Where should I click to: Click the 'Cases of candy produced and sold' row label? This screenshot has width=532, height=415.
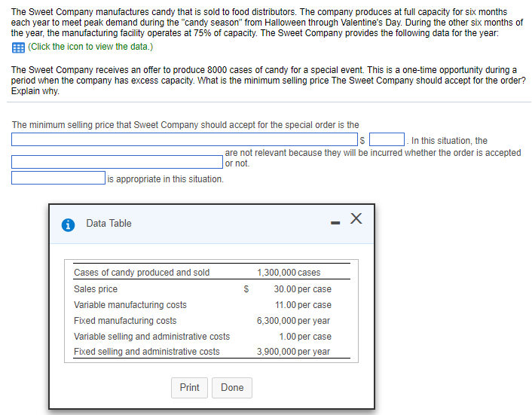coord(142,272)
